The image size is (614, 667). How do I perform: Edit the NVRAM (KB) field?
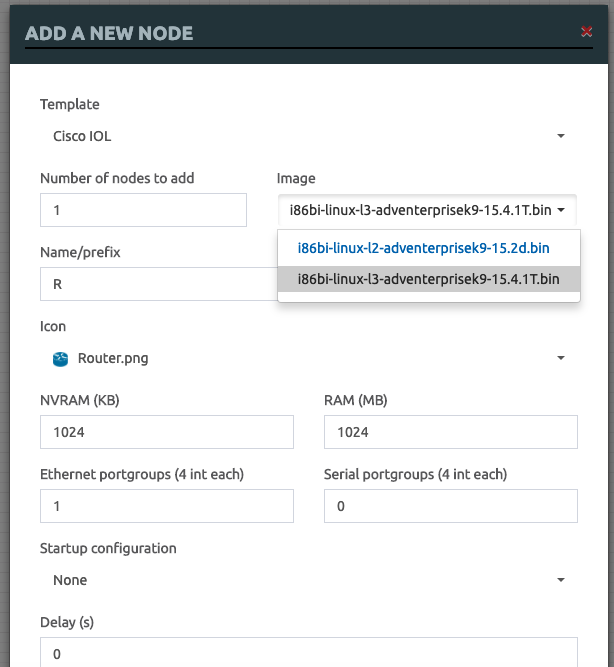pos(167,432)
